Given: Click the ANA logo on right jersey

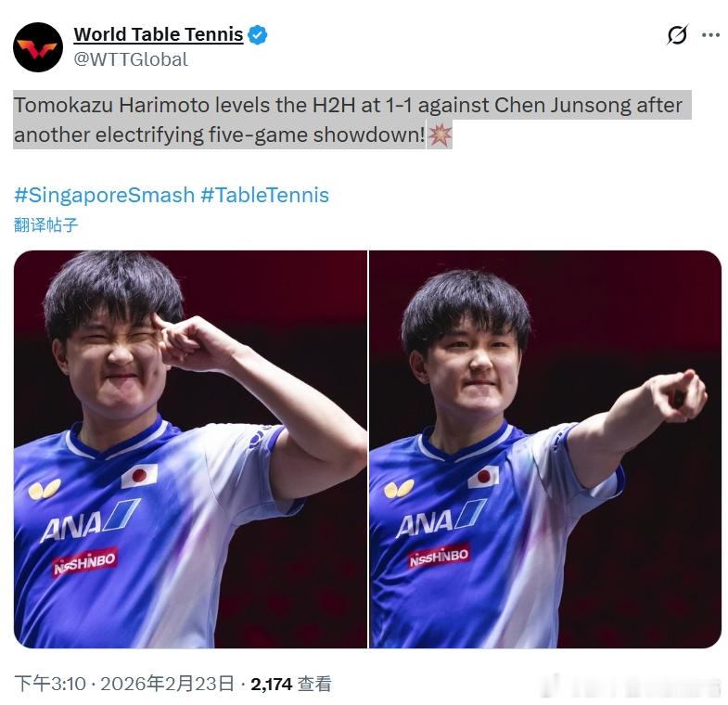Looking at the screenshot, I should click(x=441, y=519).
